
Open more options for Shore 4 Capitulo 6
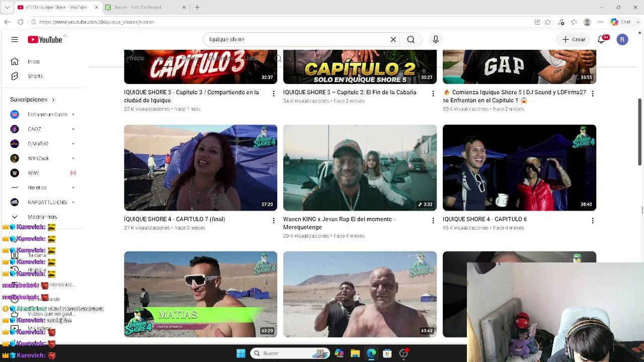593,220
